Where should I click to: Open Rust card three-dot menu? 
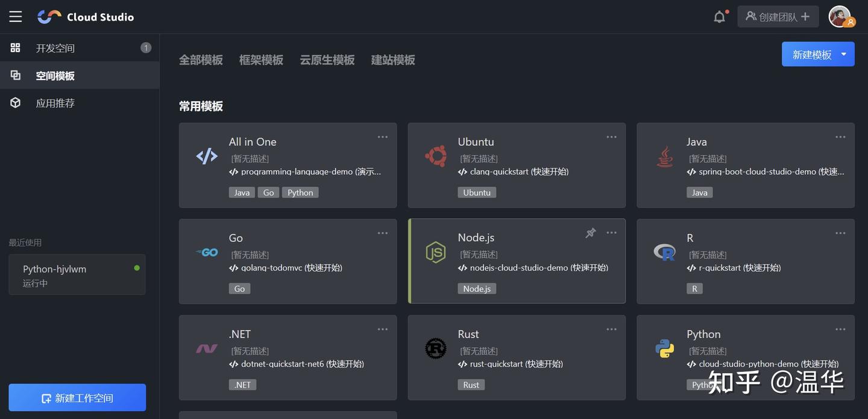pyautogui.click(x=612, y=329)
